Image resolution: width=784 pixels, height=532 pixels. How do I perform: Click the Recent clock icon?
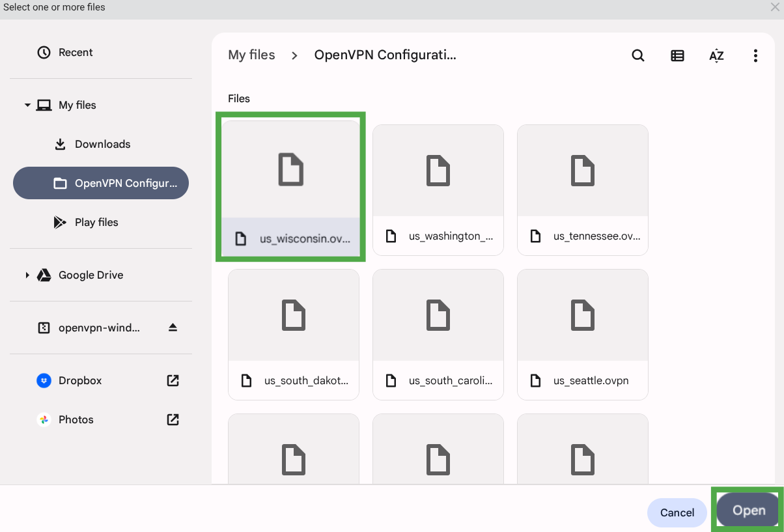44,52
